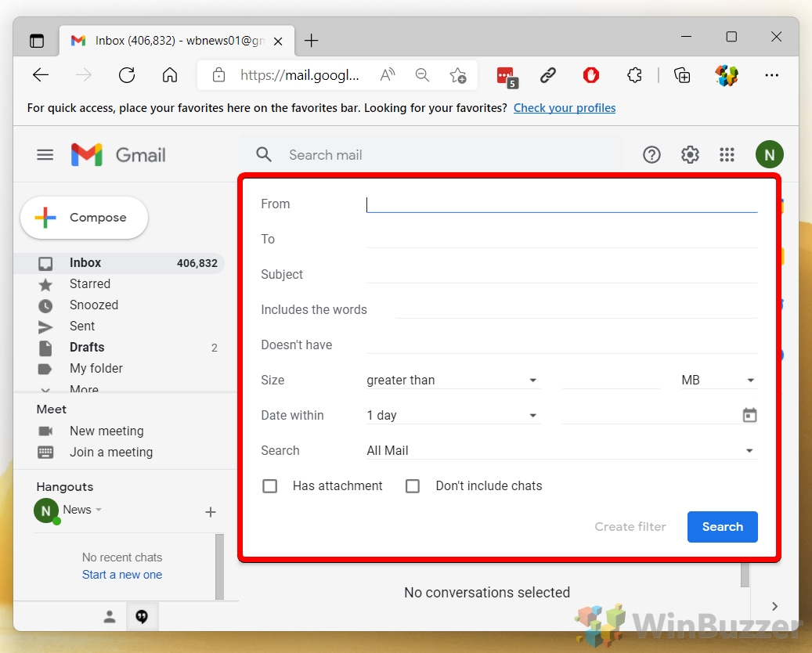
Task: Click the From input field
Action: tap(561, 204)
